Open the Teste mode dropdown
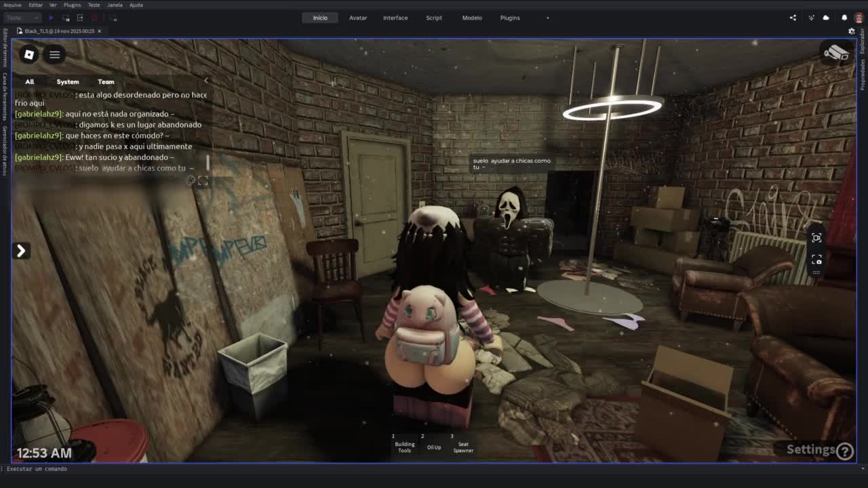868x488 pixels. (x=22, y=18)
